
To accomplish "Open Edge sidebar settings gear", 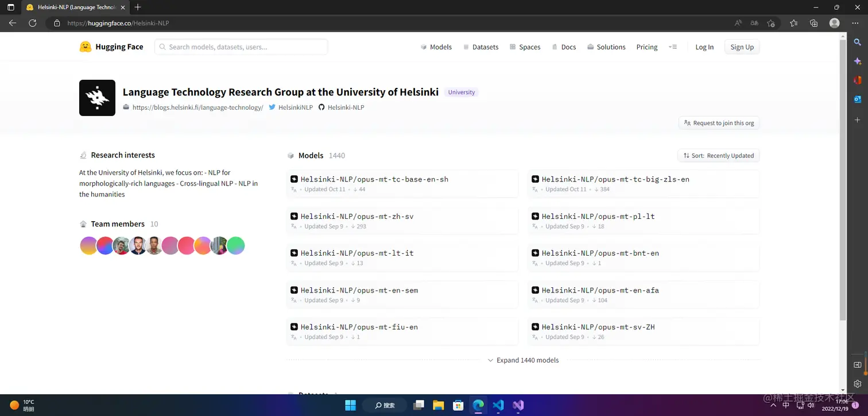I will [858, 384].
